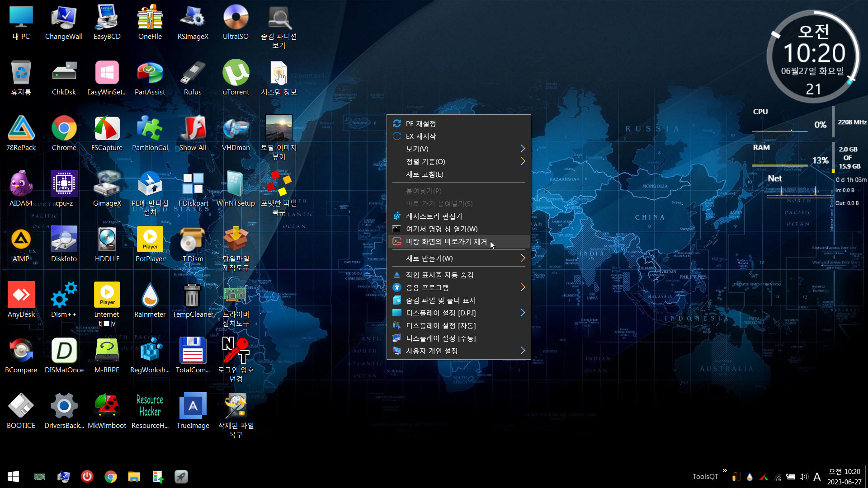Open File Explorer from the taskbar
Screen dimensions: 868x488
click(134, 476)
